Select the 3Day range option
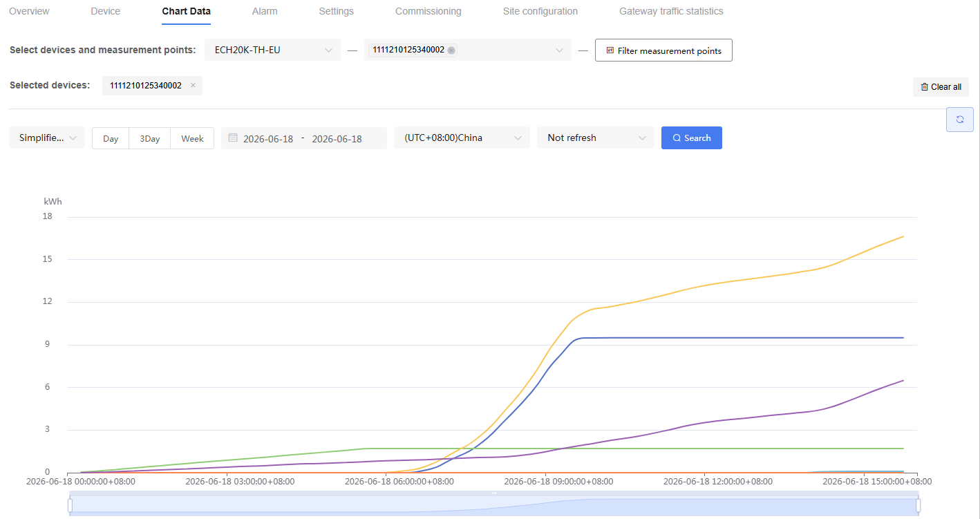 (150, 138)
